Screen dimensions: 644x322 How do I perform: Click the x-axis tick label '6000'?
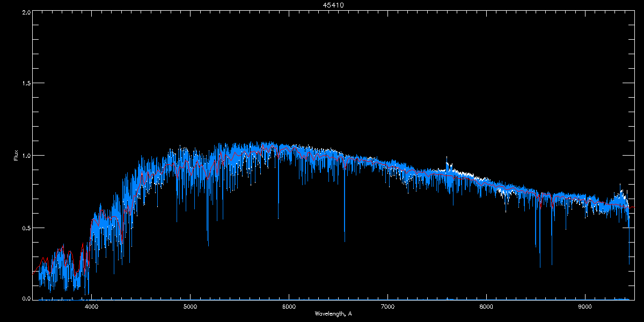point(289,307)
